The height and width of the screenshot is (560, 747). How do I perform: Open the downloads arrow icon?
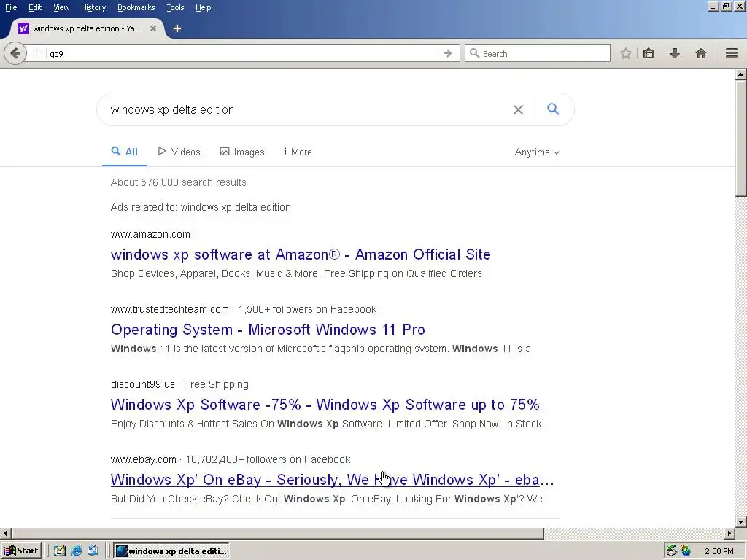tap(674, 53)
